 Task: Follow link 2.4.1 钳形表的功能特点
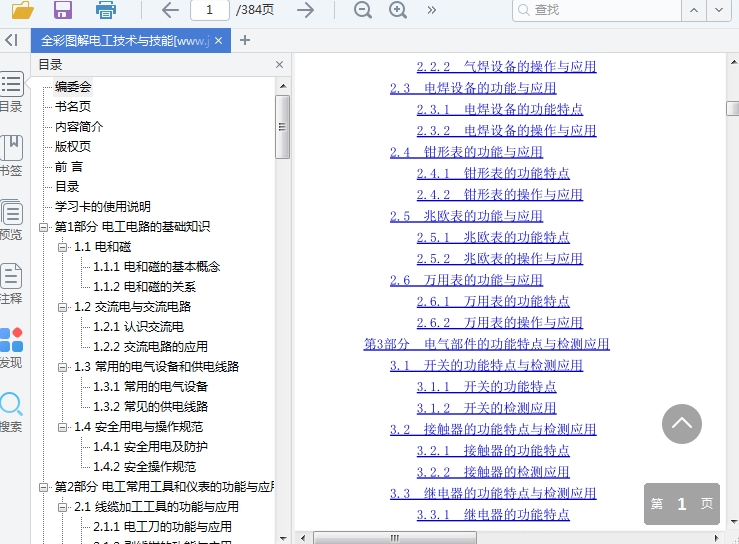pyautogui.click(x=493, y=173)
